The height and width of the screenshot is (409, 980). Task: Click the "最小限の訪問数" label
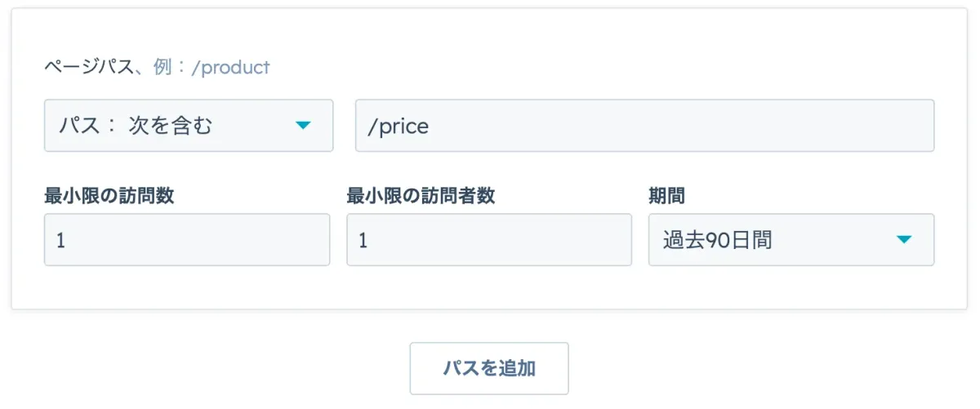click(x=109, y=196)
